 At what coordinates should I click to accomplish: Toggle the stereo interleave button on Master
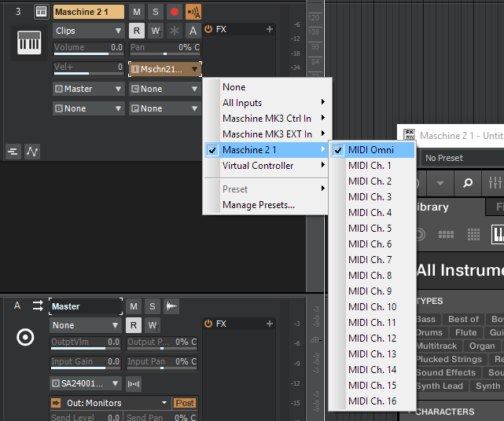134,384
